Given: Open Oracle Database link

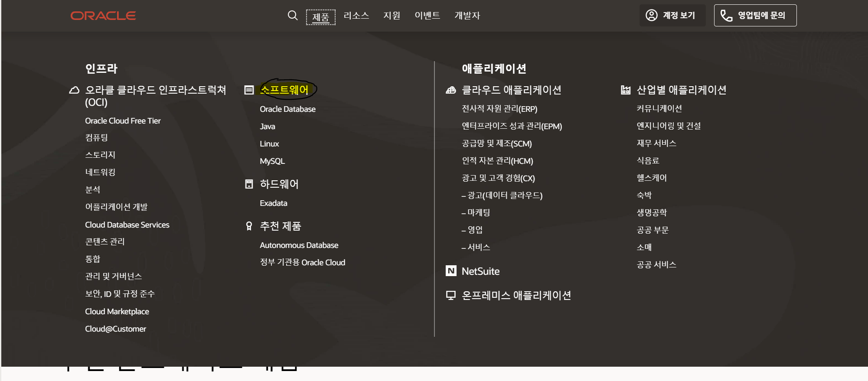Looking at the screenshot, I should 287,109.
